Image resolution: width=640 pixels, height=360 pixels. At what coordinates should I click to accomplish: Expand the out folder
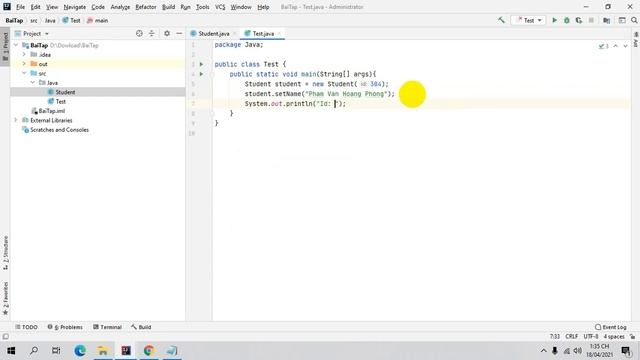(24, 64)
